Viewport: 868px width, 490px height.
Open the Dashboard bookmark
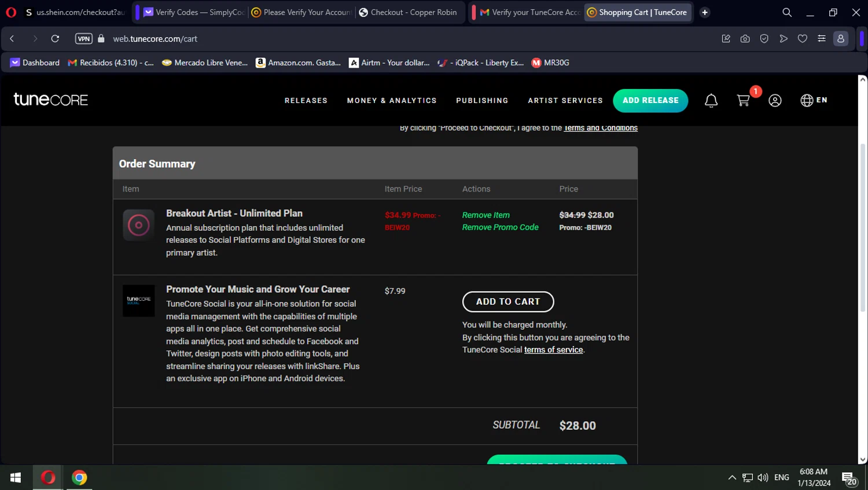[35, 62]
